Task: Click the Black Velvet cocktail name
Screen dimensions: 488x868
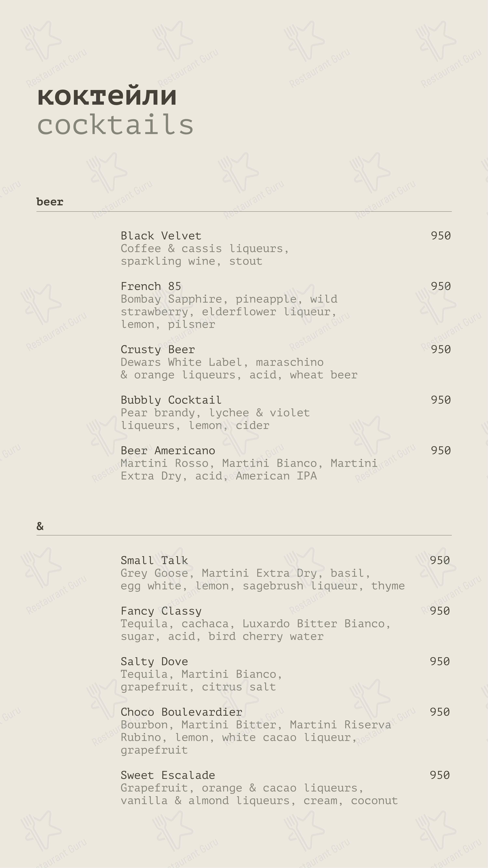Action: 161,236
